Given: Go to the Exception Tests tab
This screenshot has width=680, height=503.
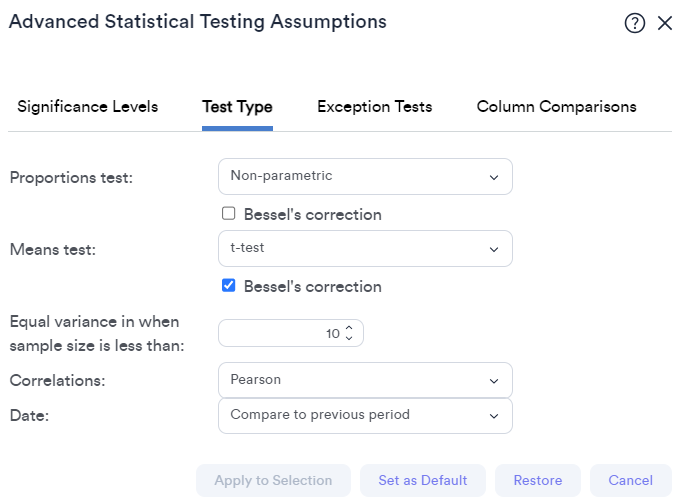Looking at the screenshot, I should click(375, 107).
